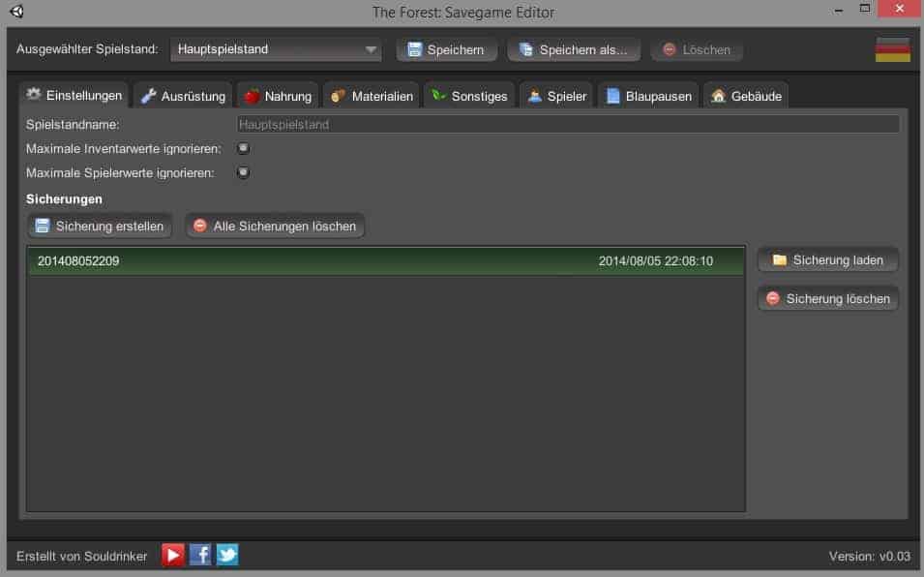Open the Facebook link icon

click(x=200, y=555)
